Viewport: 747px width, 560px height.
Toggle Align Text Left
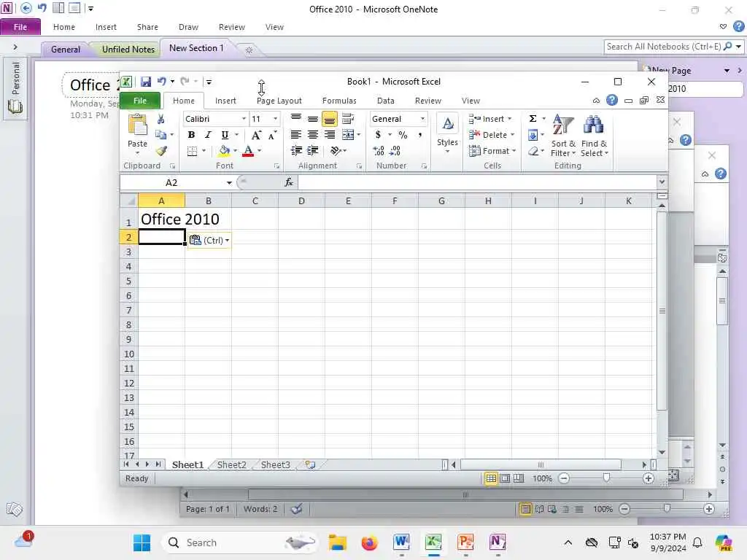[x=296, y=135]
